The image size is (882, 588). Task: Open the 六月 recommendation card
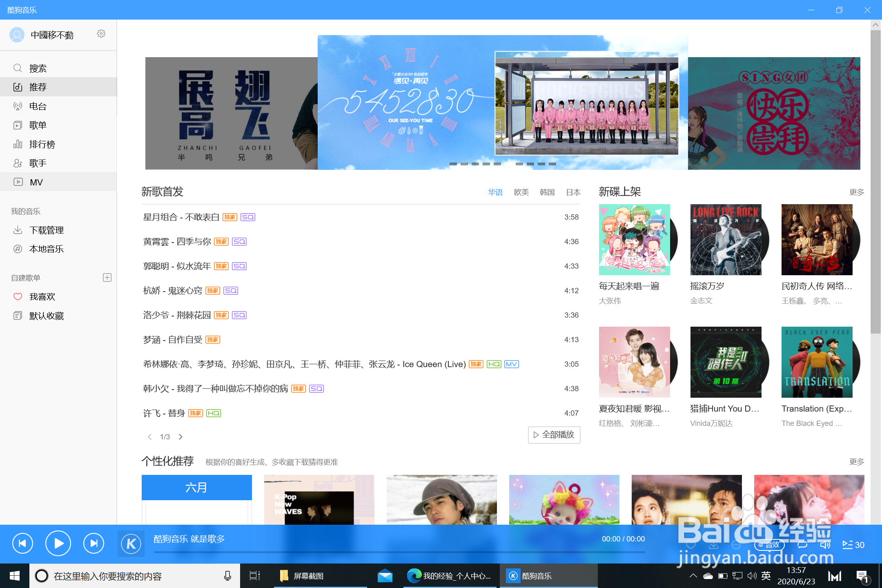197,499
